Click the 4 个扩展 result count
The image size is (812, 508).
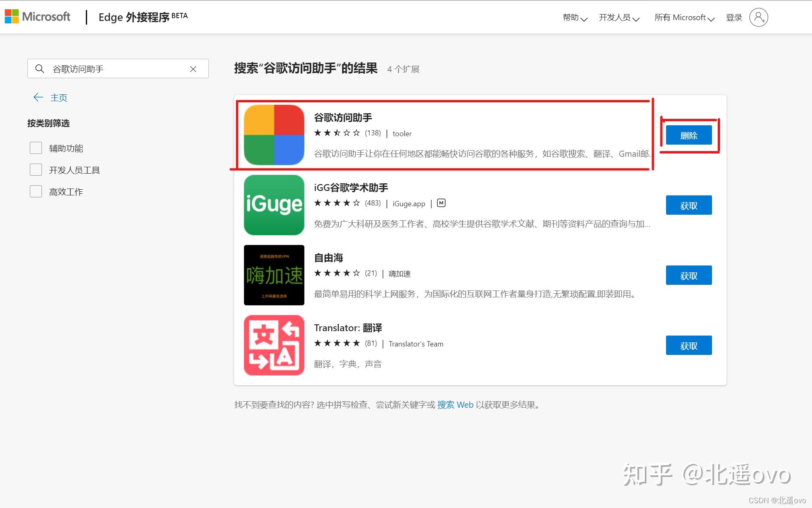[404, 69]
